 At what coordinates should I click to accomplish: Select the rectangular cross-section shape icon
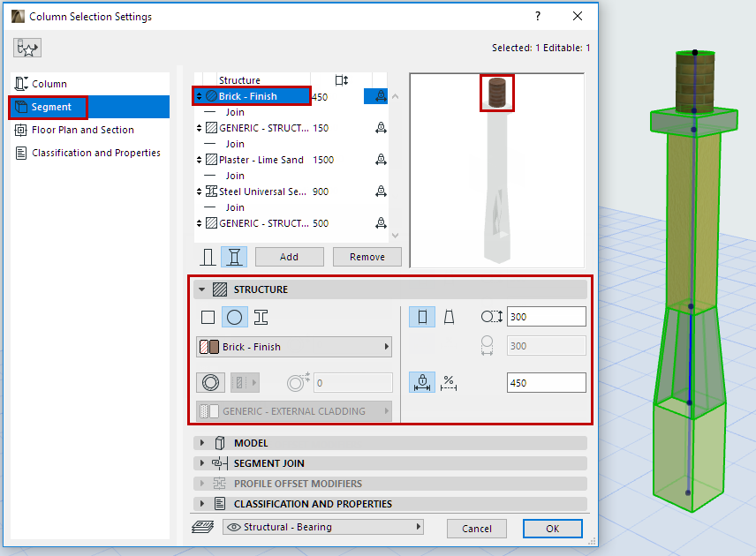209,317
